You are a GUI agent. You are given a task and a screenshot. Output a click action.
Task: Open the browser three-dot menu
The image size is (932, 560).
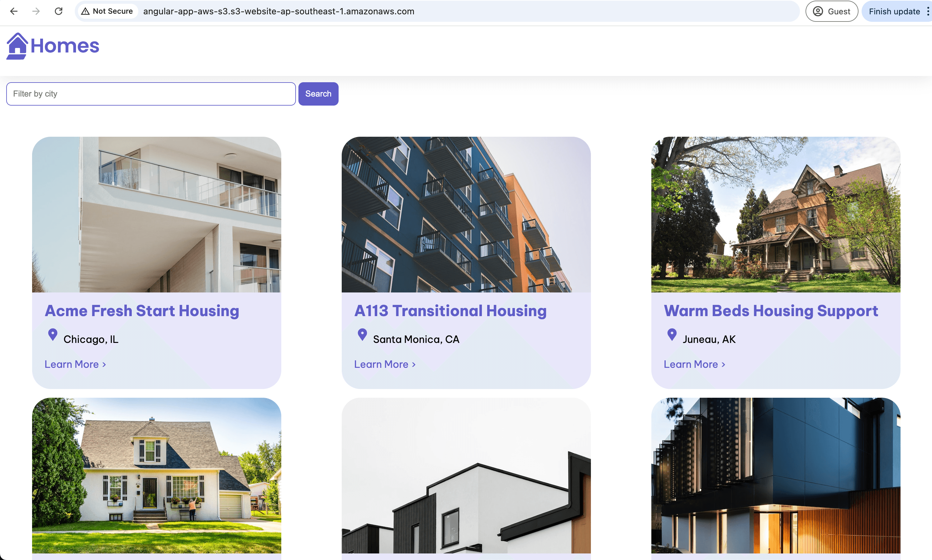(928, 11)
